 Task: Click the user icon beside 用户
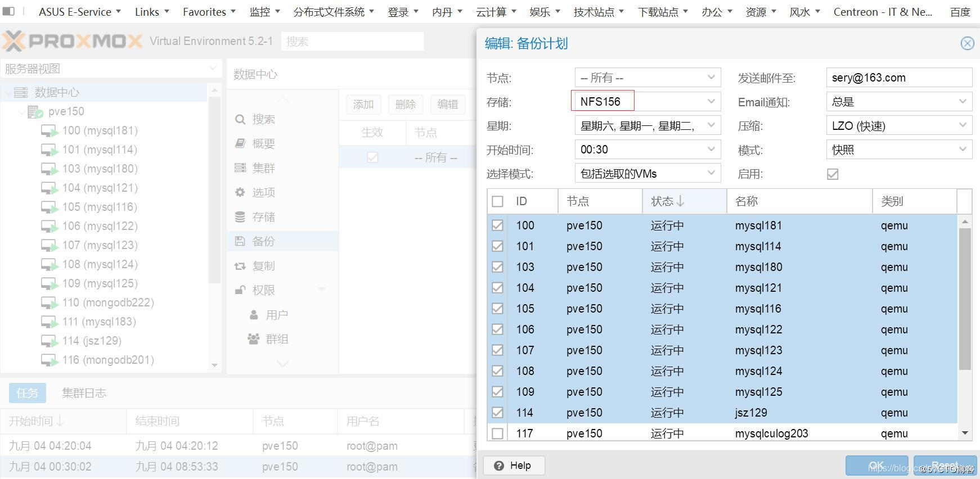(254, 315)
